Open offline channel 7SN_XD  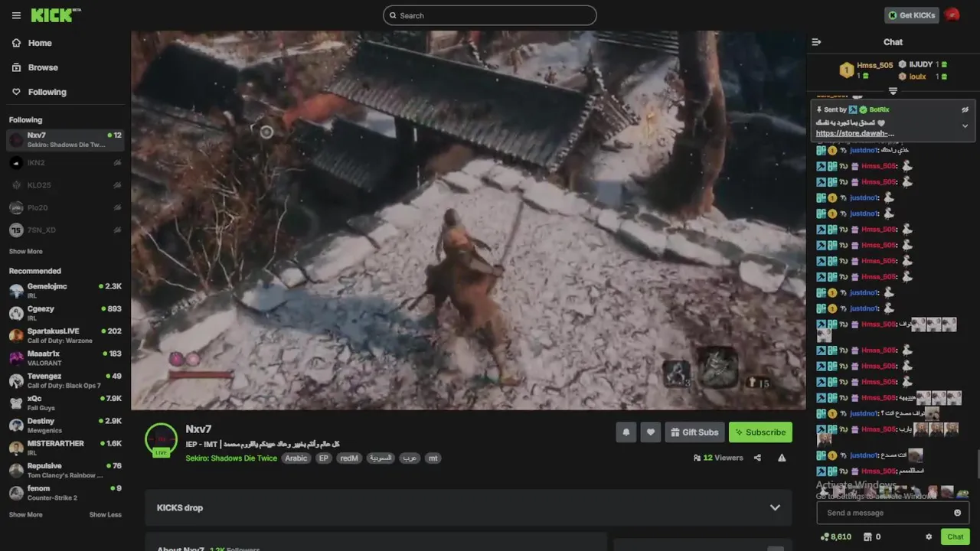coord(65,230)
